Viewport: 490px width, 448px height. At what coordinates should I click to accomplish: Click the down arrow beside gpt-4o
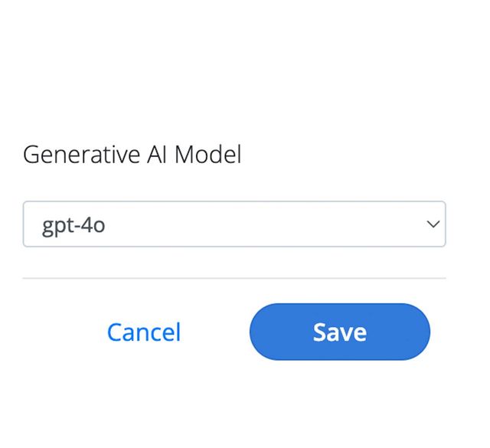(433, 224)
